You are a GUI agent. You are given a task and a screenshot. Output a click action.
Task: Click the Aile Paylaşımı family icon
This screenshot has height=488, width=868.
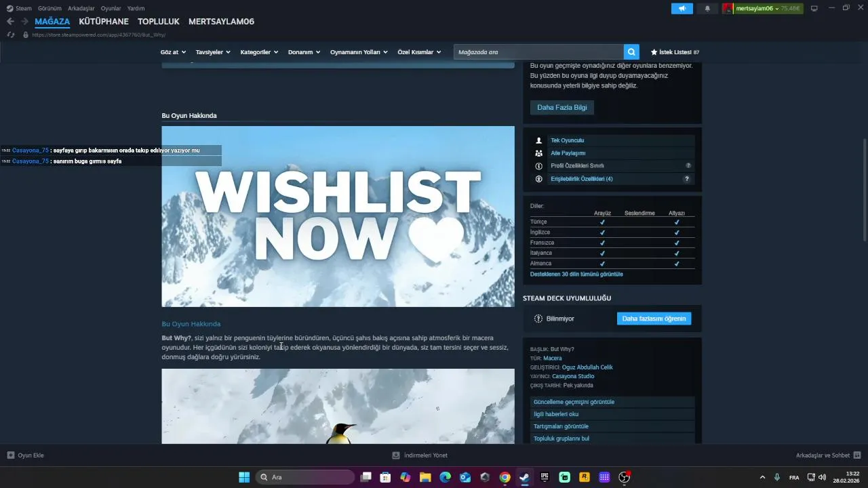[x=539, y=153]
